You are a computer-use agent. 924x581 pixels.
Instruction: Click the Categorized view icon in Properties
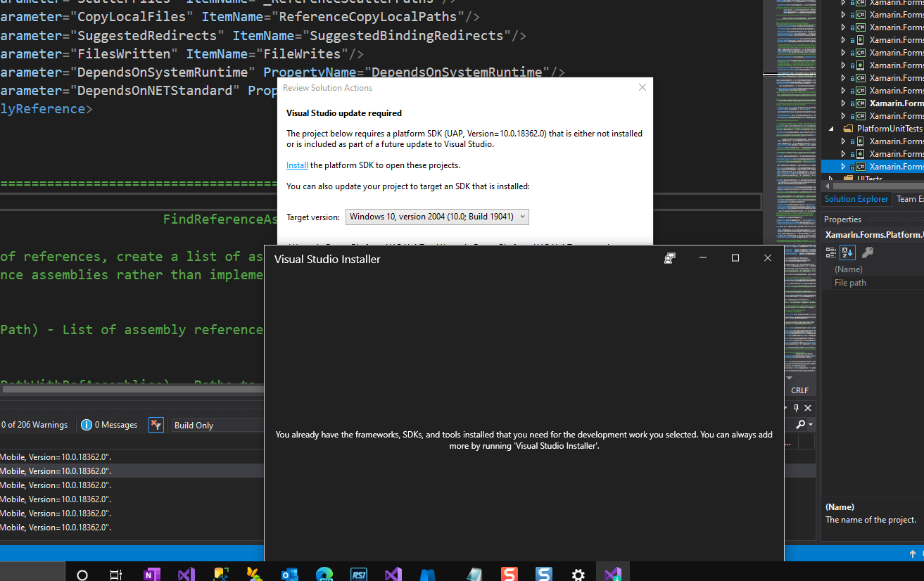(831, 253)
